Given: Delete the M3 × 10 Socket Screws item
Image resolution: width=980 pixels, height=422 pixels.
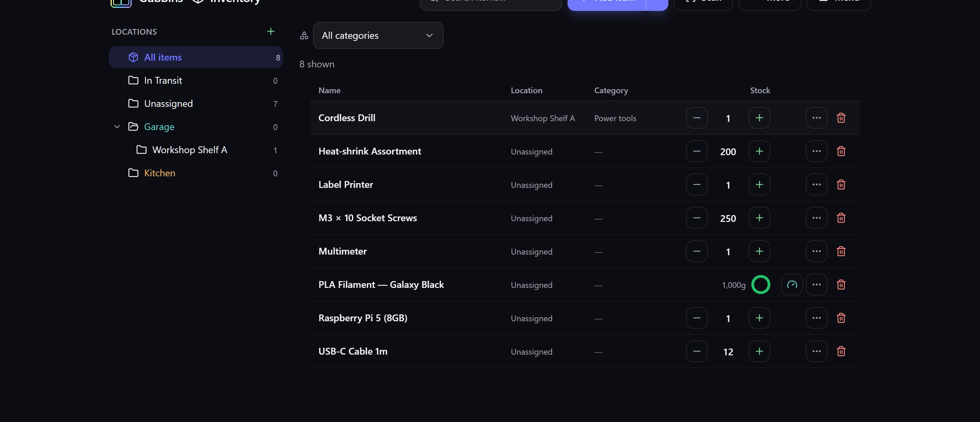Looking at the screenshot, I should tap(841, 218).
